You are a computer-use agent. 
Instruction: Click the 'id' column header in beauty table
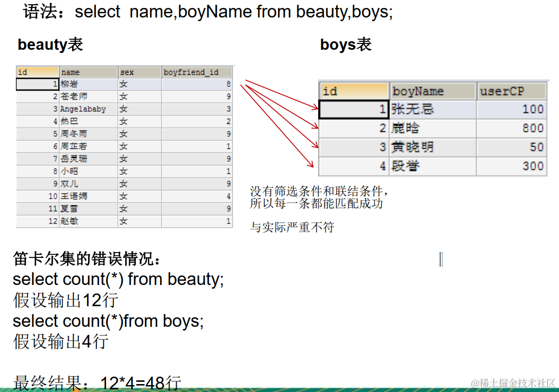click(x=38, y=72)
